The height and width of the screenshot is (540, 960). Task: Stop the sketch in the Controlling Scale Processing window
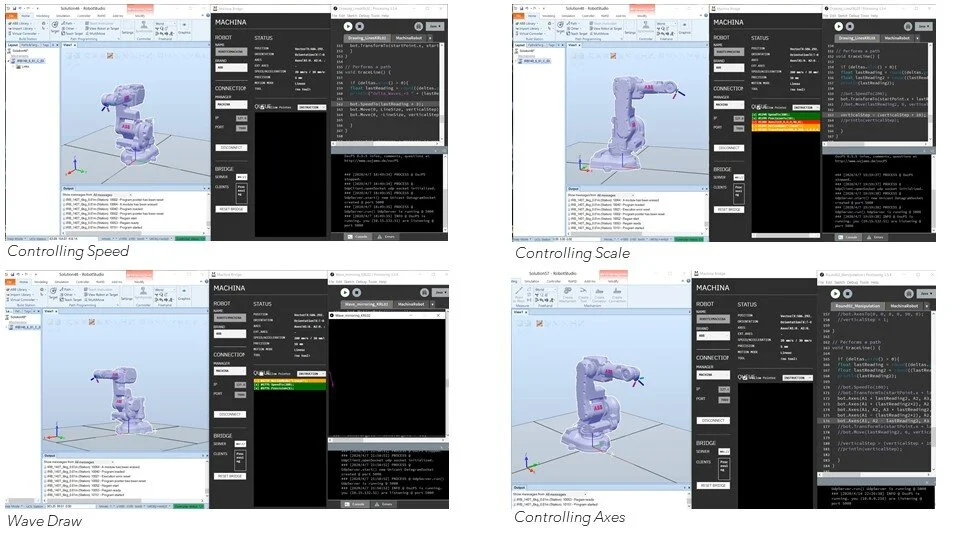click(850, 26)
